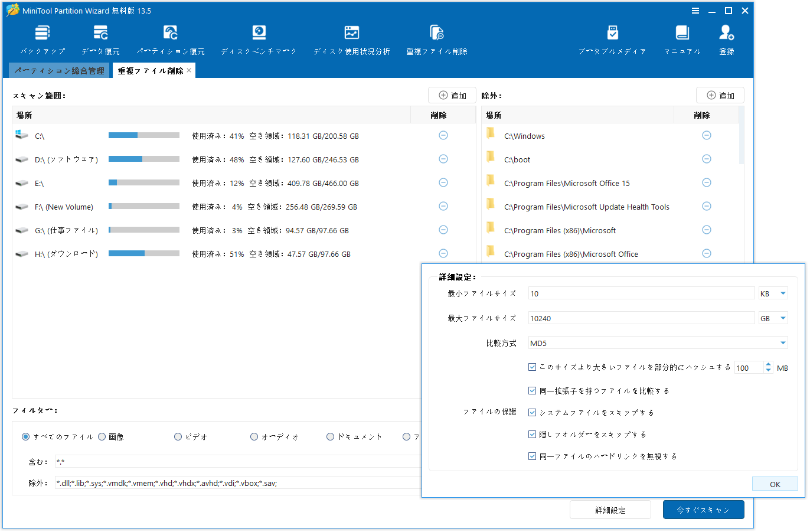Open the maximum file size GB unit dropdown
The height and width of the screenshot is (532, 810).
click(773, 318)
